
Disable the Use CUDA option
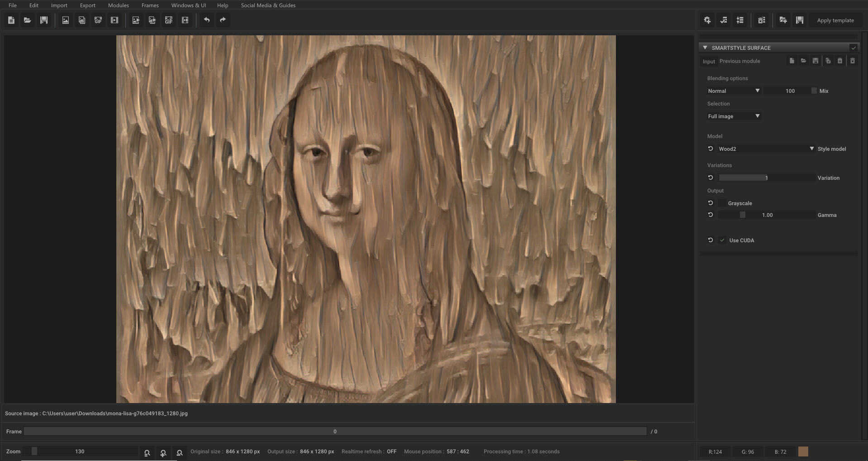coord(722,240)
